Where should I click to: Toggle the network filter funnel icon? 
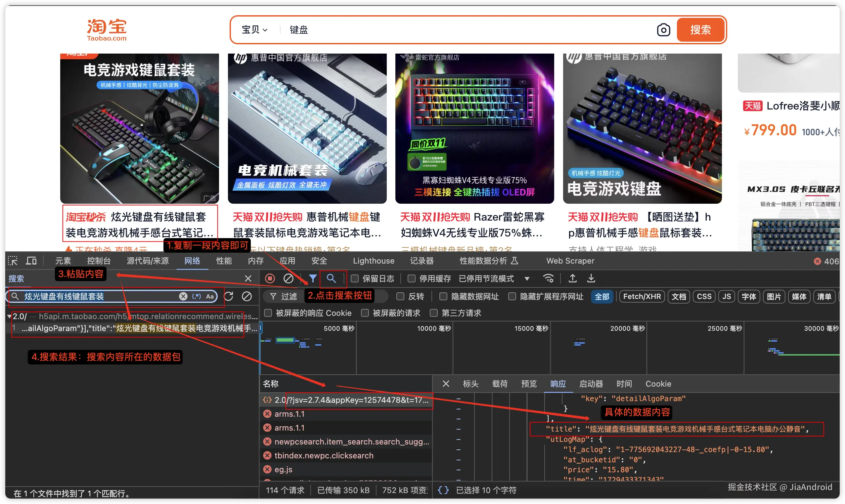point(313,278)
